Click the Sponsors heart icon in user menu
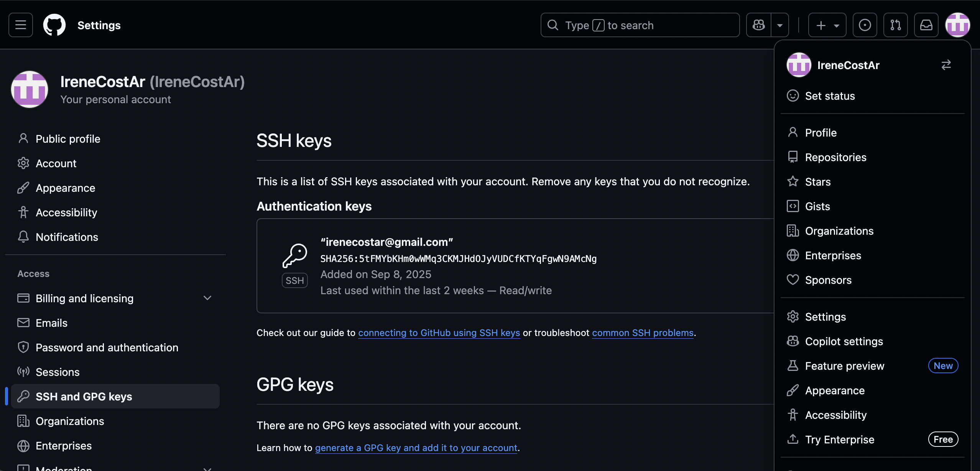 (793, 280)
